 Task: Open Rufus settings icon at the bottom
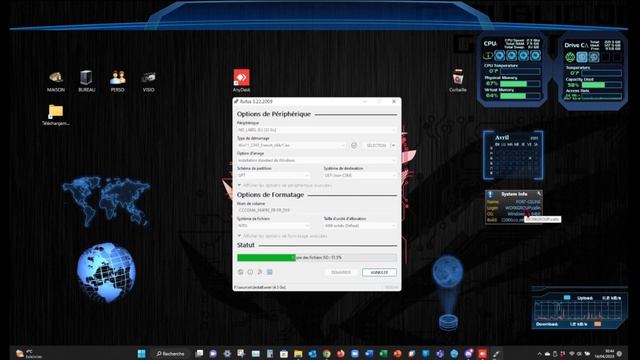click(260, 272)
